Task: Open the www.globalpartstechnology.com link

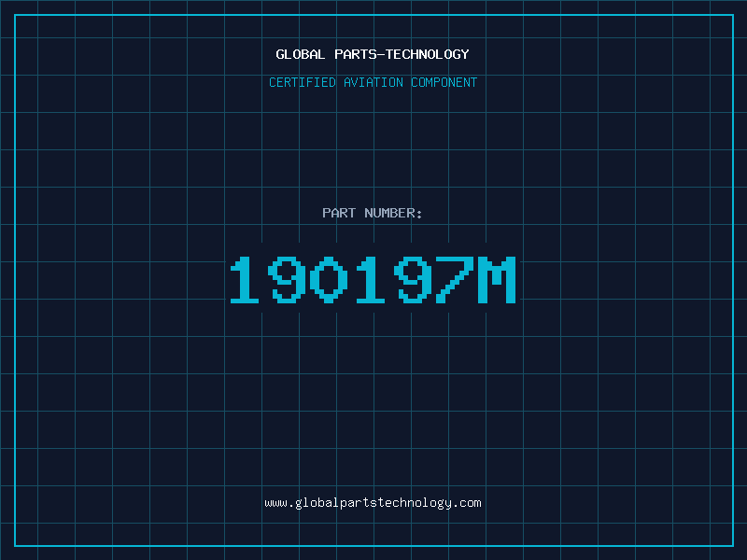Action: coord(373,503)
